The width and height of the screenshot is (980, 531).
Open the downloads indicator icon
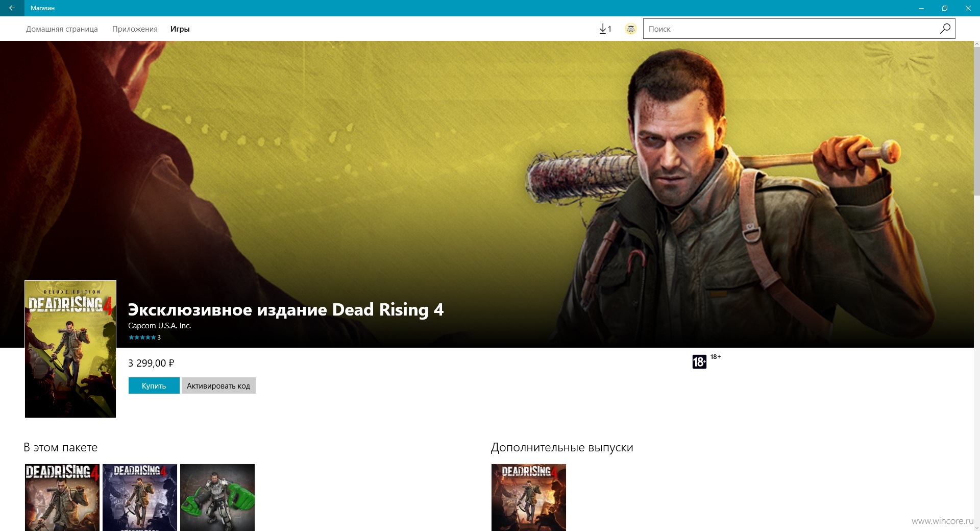605,29
